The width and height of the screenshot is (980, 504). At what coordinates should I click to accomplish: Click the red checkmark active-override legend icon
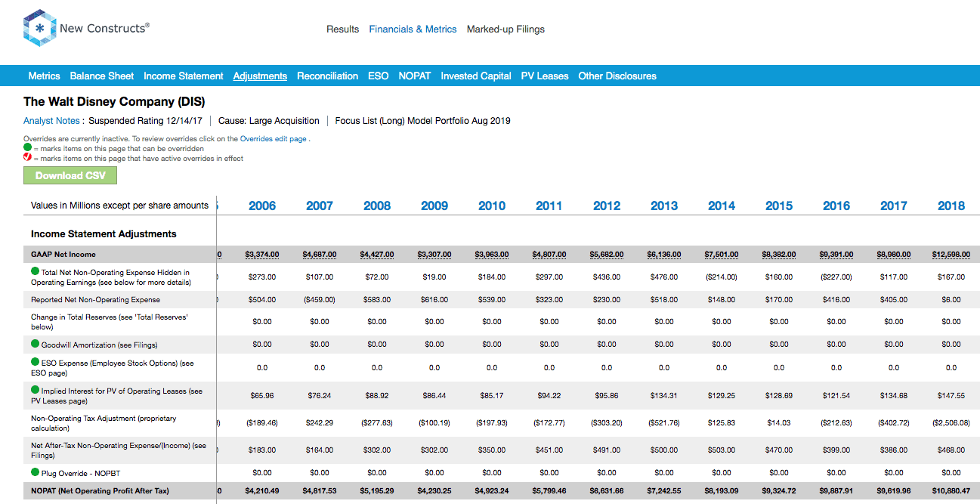click(x=27, y=158)
